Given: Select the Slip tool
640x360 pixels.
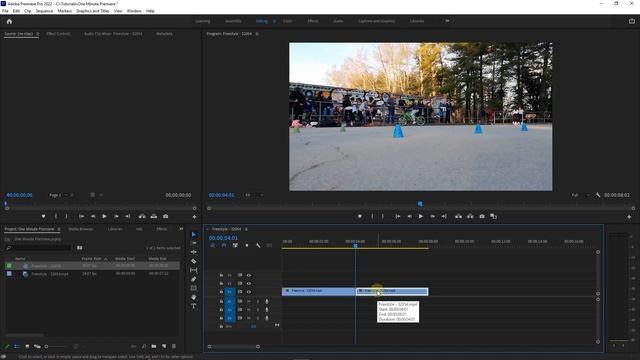Looking at the screenshot, I should coord(194,270).
